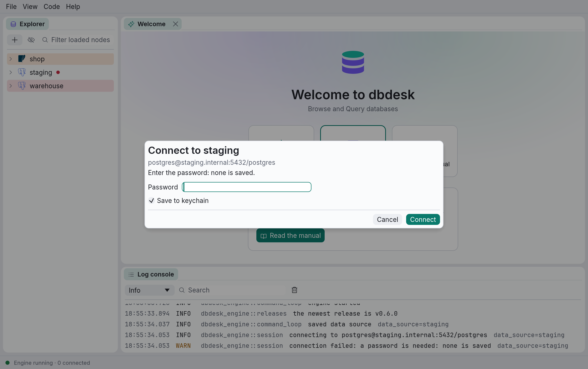Click the dbdesk database logo
The height and width of the screenshot is (369, 588).
(x=353, y=62)
